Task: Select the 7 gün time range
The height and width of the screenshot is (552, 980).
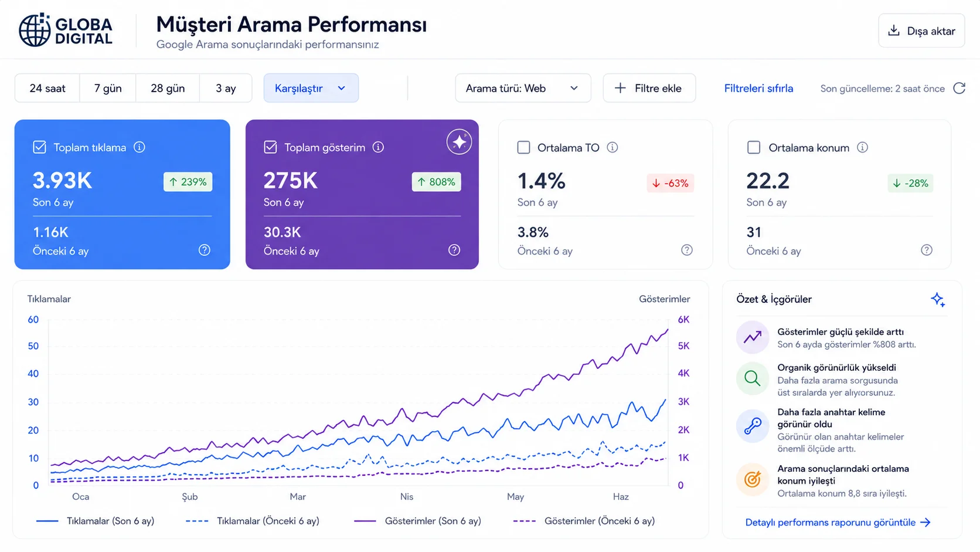Action: tap(108, 88)
